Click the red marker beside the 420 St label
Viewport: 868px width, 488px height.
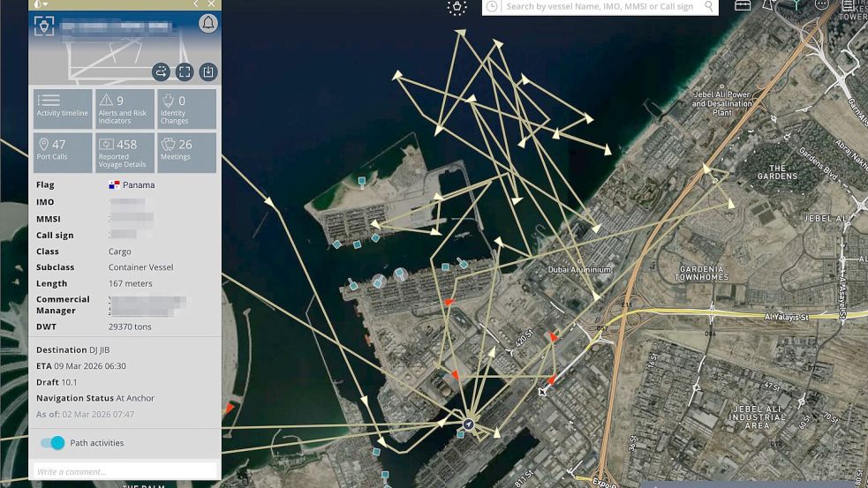click(553, 336)
